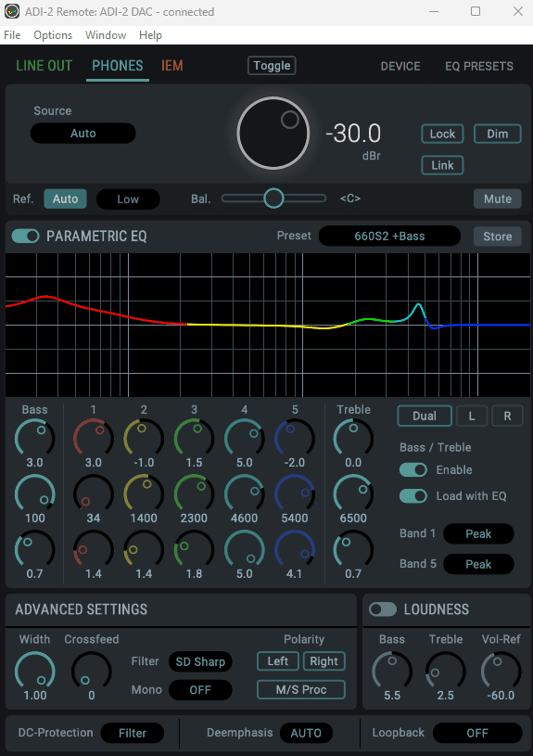Image resolution: width=533 pixels, height=756 pixels.
Task: Toggle the Parametric EQ switch off
Action: 26,237
